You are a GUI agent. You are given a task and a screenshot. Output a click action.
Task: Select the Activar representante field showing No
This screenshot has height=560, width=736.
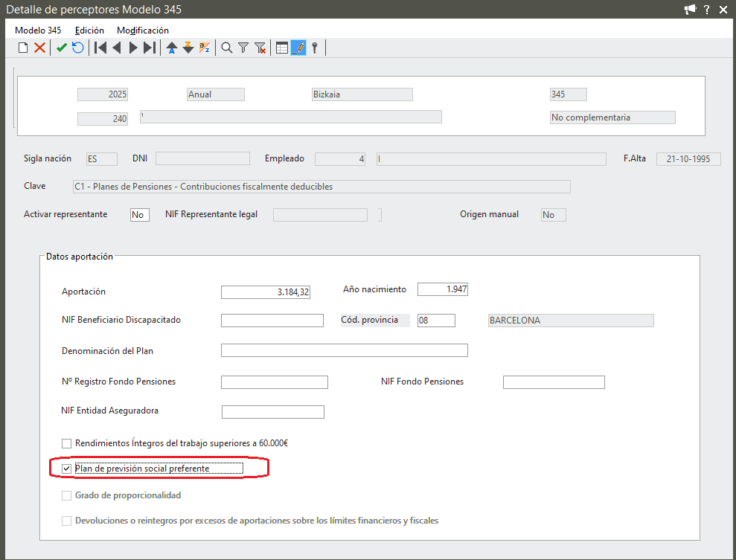[x=139, y=215]
